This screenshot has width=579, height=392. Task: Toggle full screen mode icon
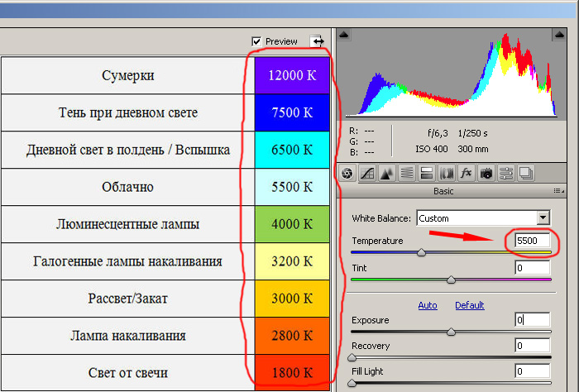[x=317, y=41]
